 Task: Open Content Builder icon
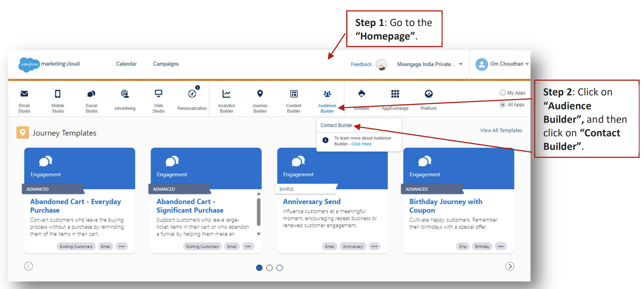pyautogui.click(x=294, y=94)
